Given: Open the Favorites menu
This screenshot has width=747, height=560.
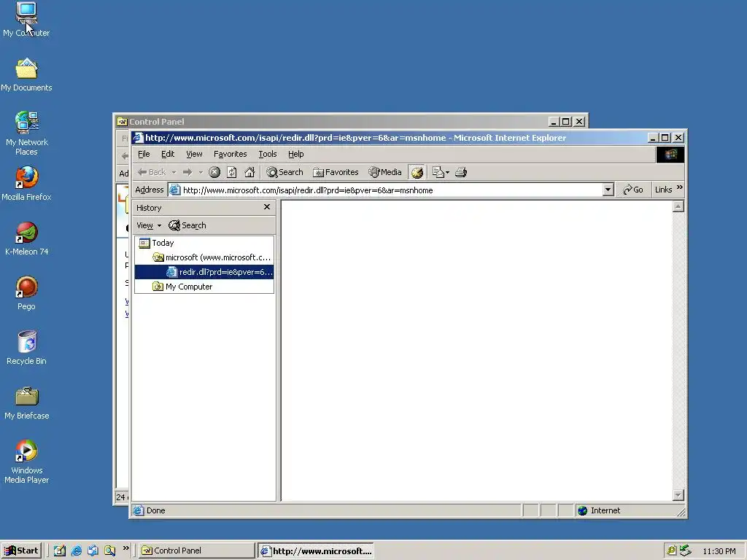Looking at the screenshot, I should (230, 155).
